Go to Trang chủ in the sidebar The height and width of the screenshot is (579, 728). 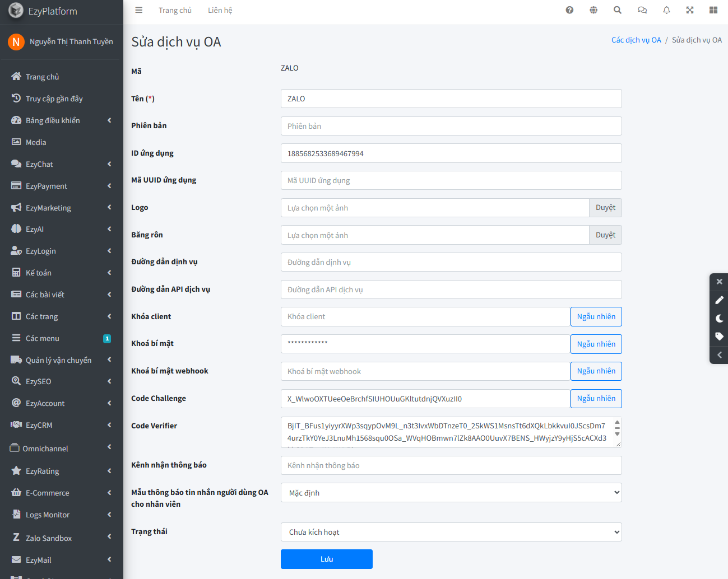point(62,77)
